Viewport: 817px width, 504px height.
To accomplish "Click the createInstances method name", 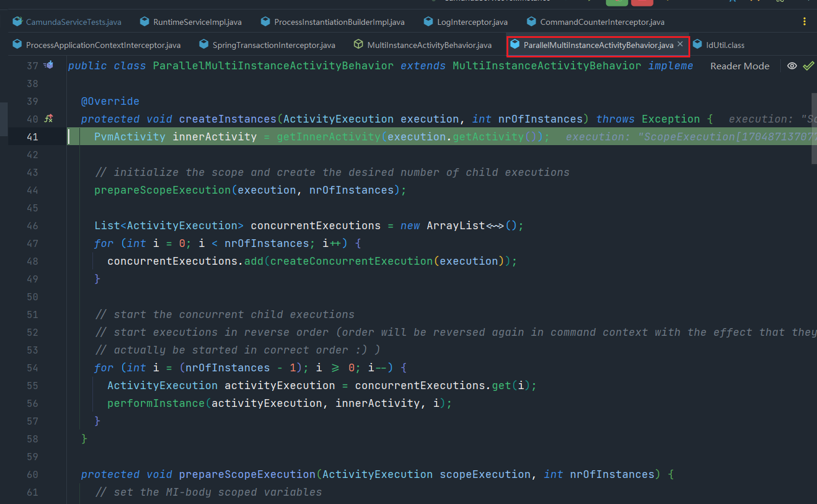I will click(228, 119).
